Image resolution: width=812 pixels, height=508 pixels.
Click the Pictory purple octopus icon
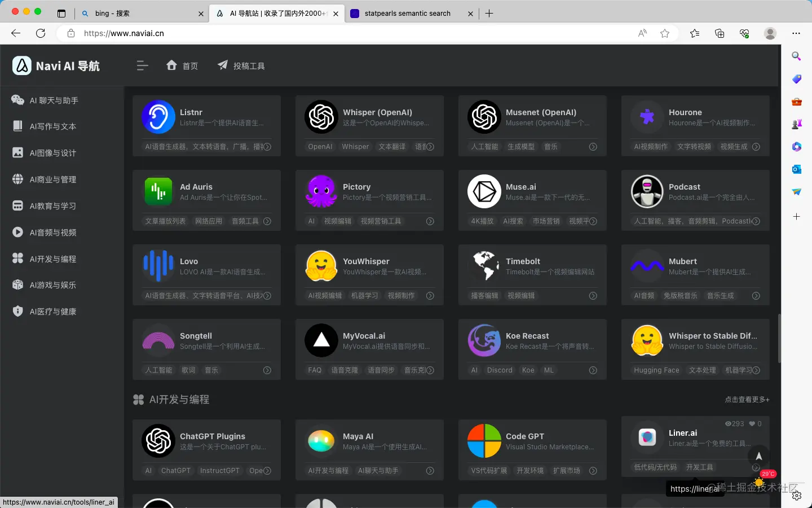[321, 191]
